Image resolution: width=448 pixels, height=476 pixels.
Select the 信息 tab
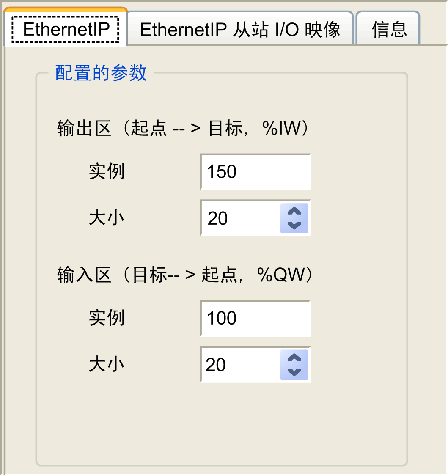point(389,30)
